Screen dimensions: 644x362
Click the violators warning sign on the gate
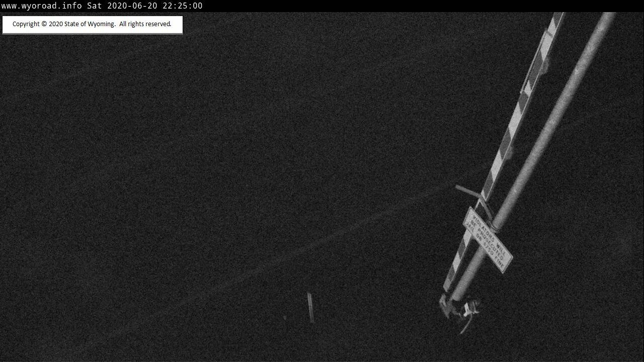point(488,240)
